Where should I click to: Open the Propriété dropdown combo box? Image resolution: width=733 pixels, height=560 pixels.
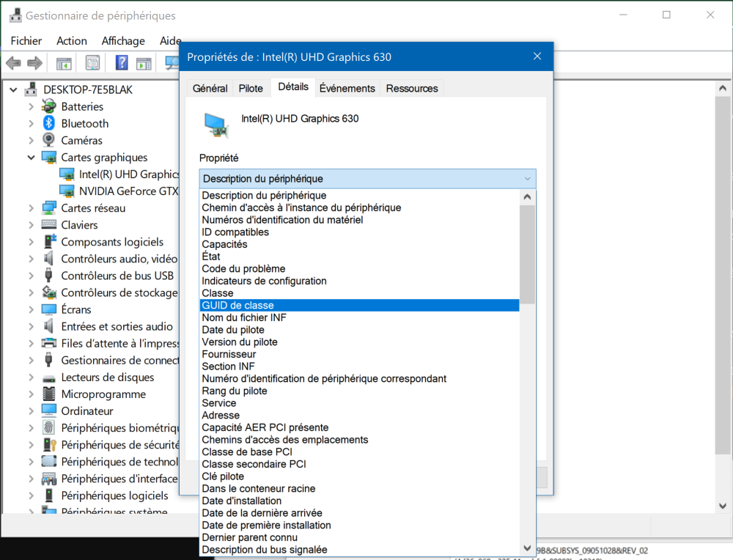point(367,179)
